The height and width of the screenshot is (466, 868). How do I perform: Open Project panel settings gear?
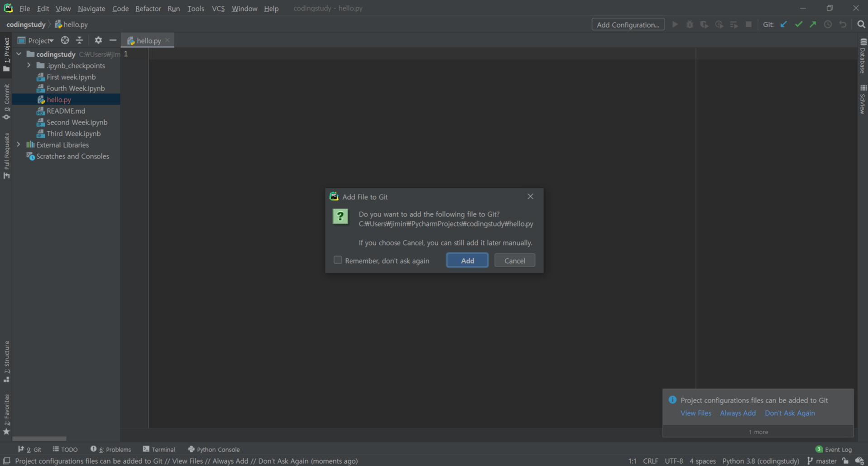(98, 40)
